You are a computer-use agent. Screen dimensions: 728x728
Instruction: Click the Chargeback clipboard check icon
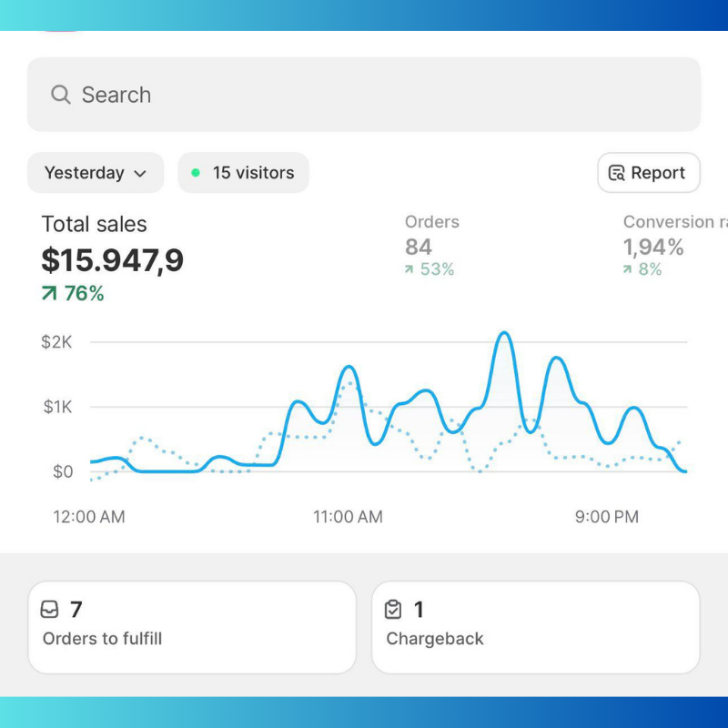click(393, 610)
